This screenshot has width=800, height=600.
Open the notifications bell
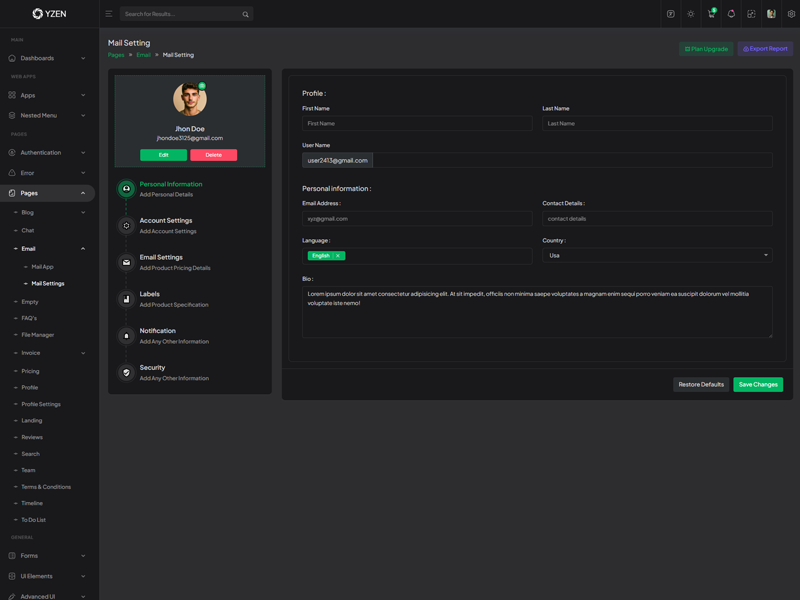click(731, 14)
